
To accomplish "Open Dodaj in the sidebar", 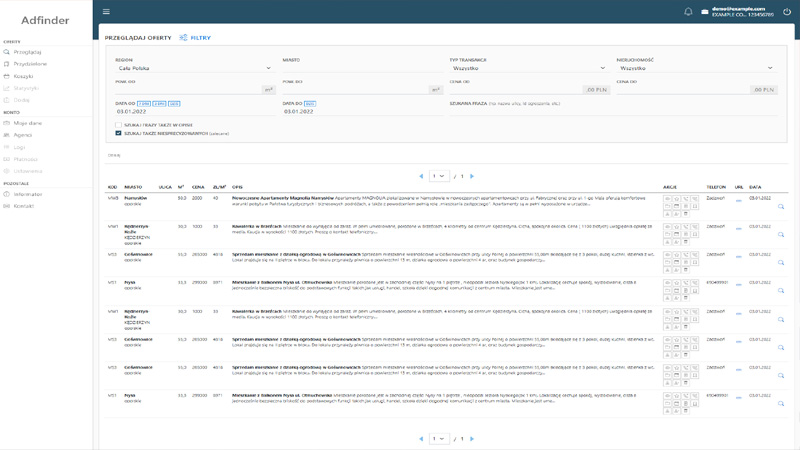I will [21, 100].
